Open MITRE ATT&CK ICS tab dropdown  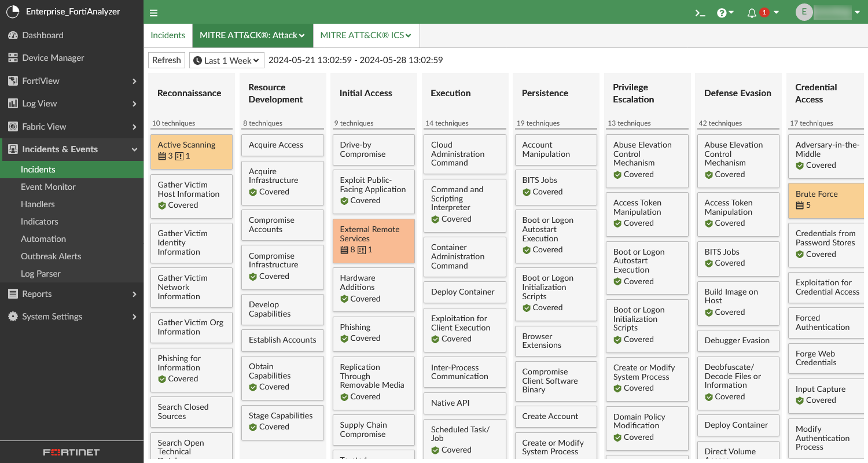(x=366, y=35)
